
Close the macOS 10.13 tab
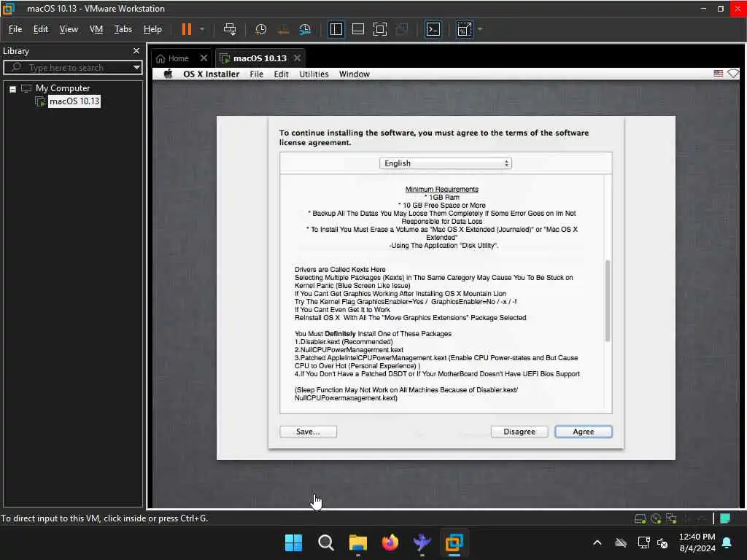(298, 58)
